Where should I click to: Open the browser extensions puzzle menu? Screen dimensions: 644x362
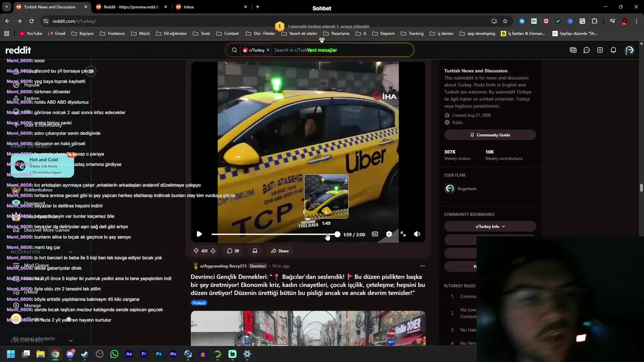(x=595, y=21)
